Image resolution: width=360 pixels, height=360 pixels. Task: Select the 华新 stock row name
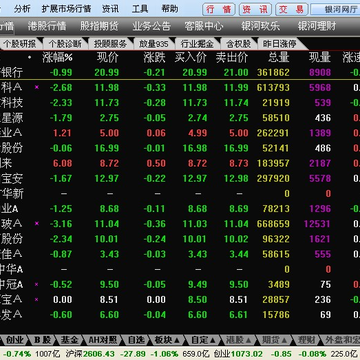point(11,193)
